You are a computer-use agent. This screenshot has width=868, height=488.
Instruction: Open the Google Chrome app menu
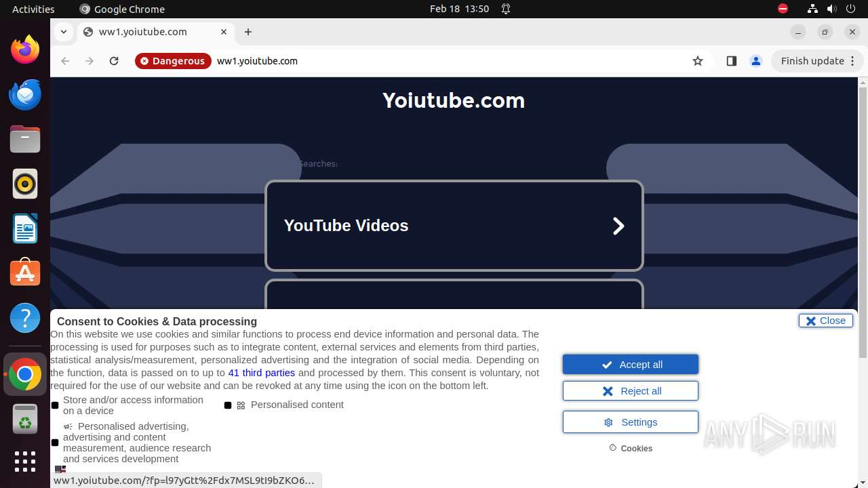[x=122, y=9]
